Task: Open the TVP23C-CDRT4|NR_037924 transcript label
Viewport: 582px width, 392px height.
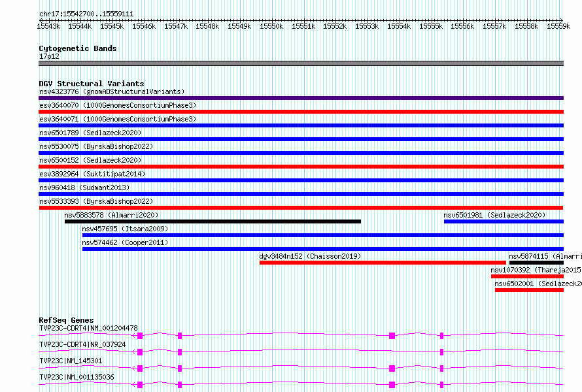Action: [x=82, y=344]
